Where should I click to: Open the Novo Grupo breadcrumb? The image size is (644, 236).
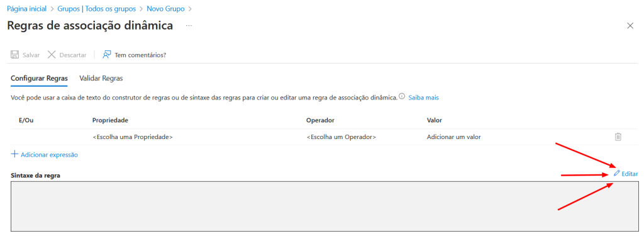165,8
